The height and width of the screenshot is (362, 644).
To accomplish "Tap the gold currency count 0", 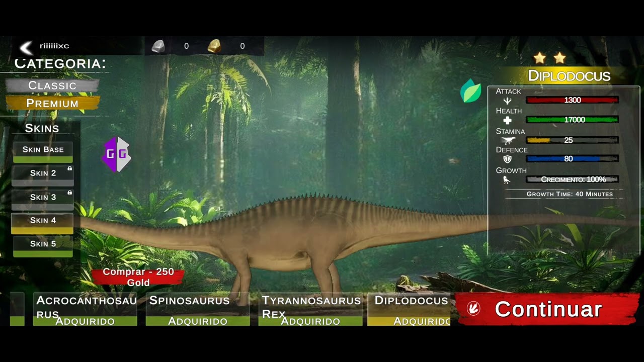I will (242, 46).
